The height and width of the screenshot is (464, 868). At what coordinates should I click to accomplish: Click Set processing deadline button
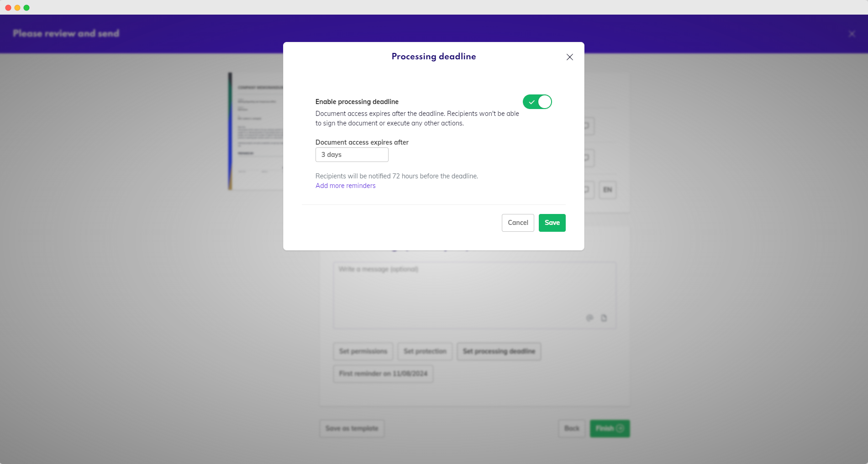pos(499,351)
